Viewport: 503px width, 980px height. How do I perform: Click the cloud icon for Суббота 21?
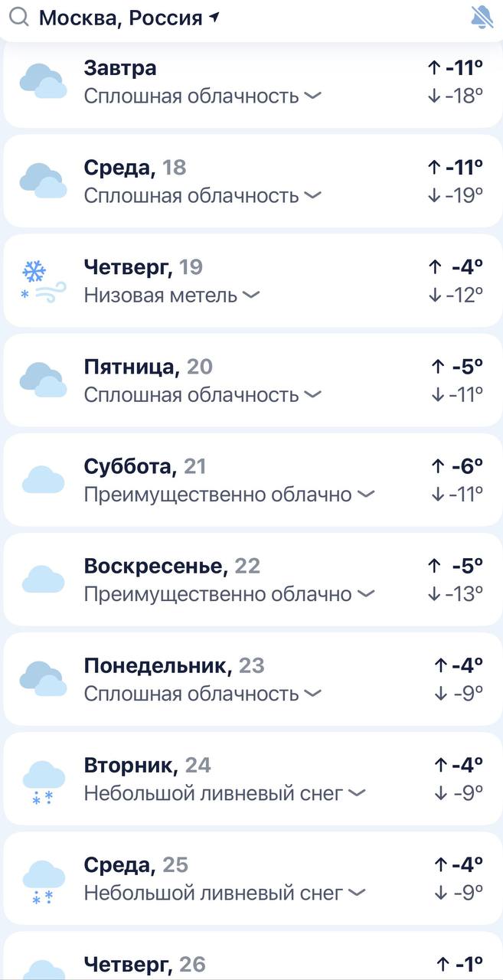(43, 480)
